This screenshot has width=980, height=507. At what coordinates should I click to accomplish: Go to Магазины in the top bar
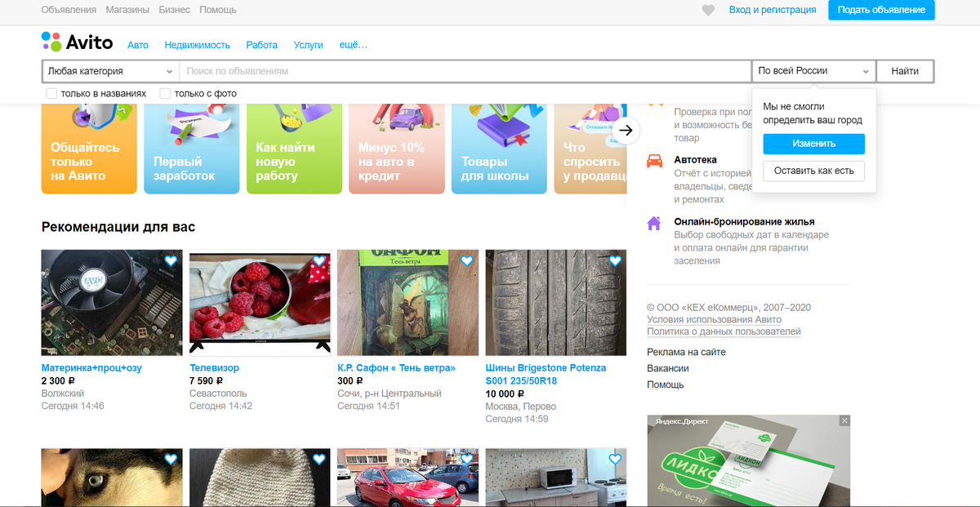[127, 10]
